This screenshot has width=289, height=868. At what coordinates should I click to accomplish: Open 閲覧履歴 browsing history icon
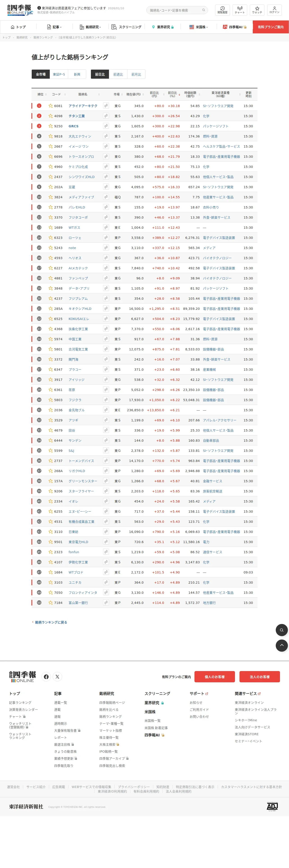(222, 10)
